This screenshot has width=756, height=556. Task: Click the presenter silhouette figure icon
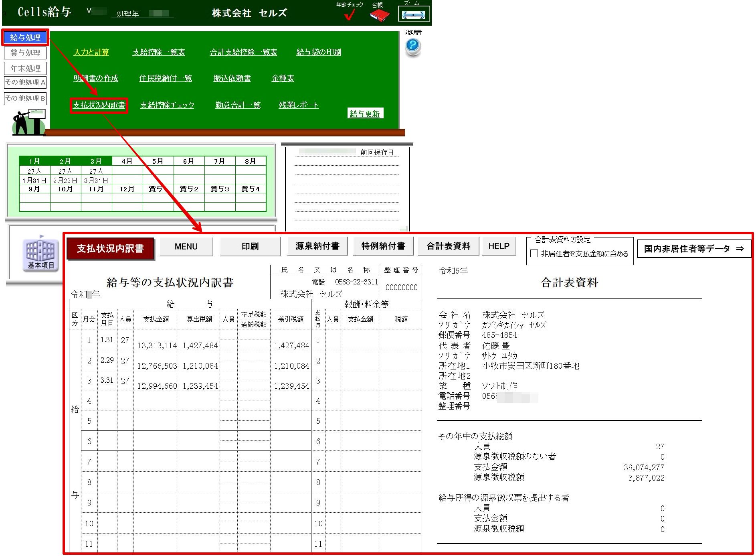[28, 123]
